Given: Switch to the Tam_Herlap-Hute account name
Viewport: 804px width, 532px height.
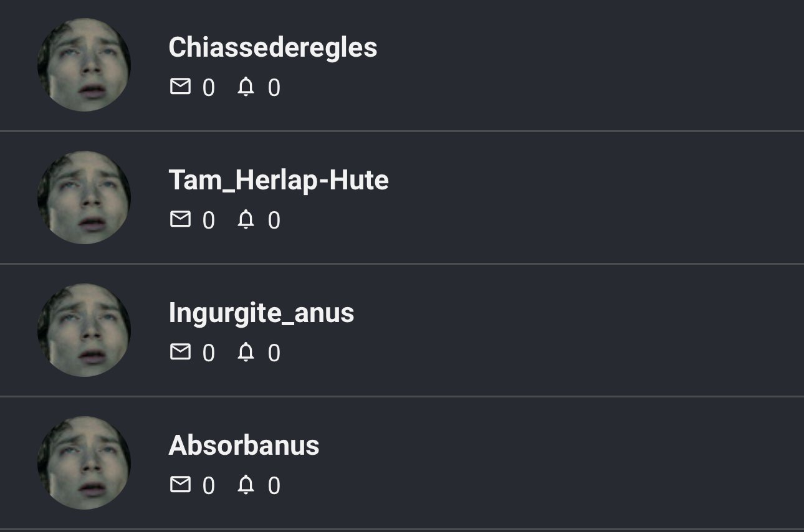Looking at the screenshot, I should pos(279,180).
